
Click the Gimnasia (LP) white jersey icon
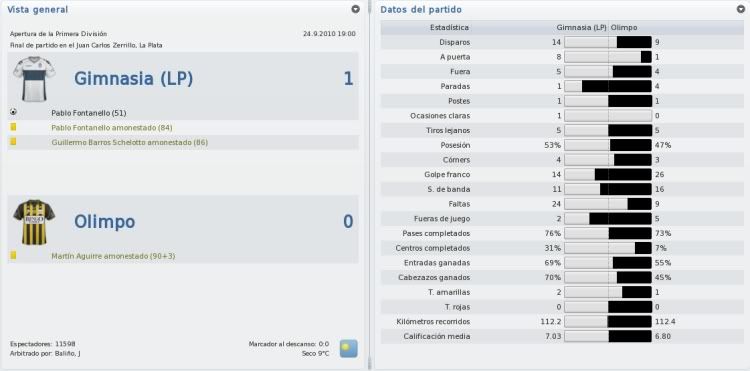pyautogui.click(x=34, y=79)
